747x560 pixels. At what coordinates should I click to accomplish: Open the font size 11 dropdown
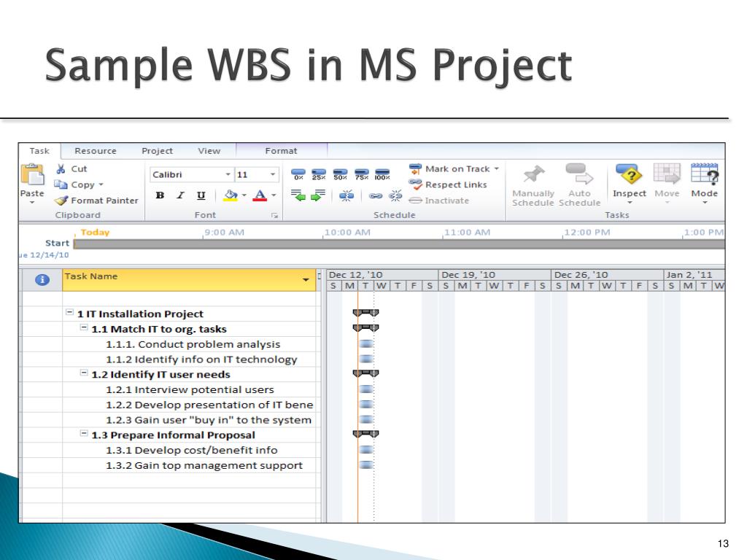tap(273, 174)
